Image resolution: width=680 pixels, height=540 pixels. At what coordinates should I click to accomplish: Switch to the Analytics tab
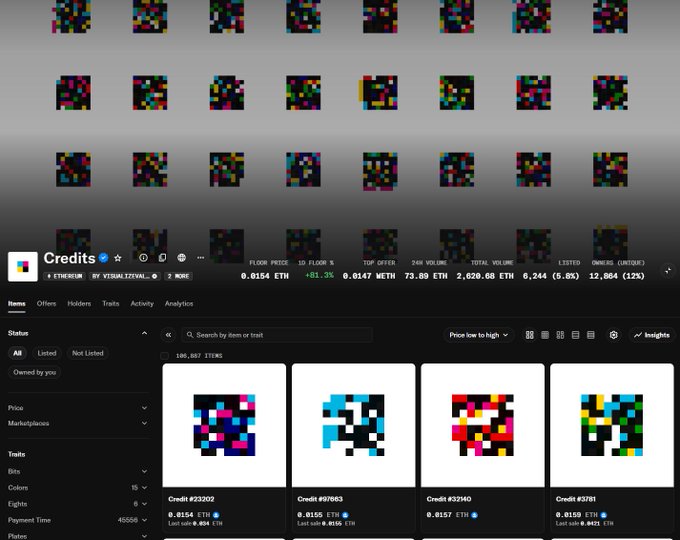point(179,304)
